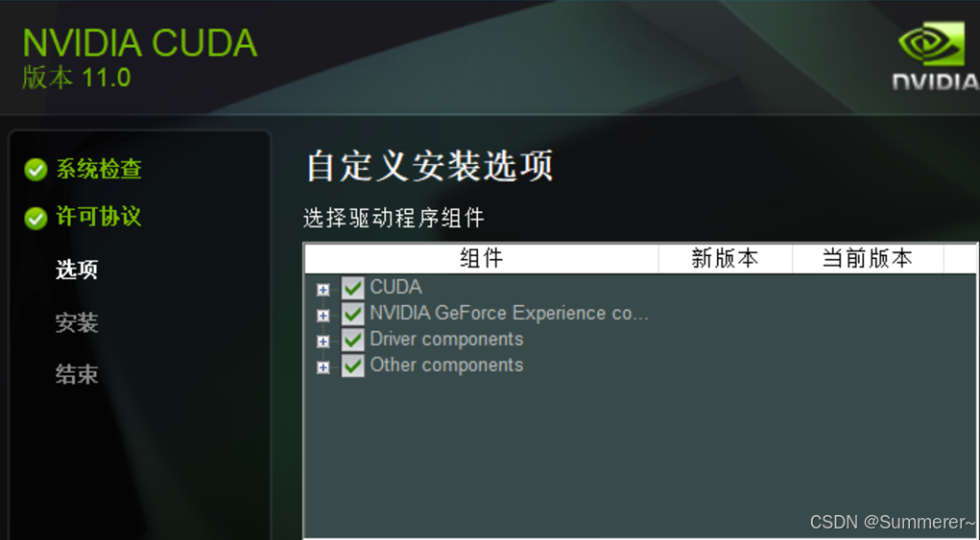Click green checkmark icon beside 系统检查
This screenshot has height=540, width=980.
click(36, 170)
